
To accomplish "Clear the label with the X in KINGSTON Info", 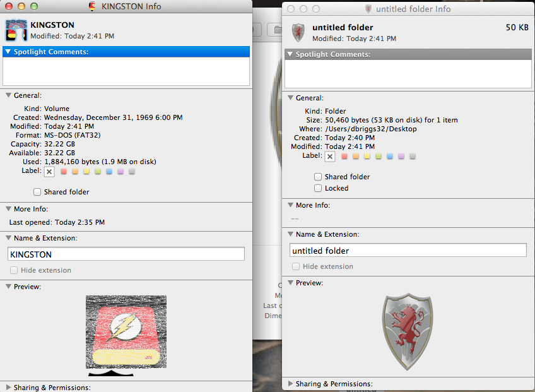I will [x=49, y=172].
